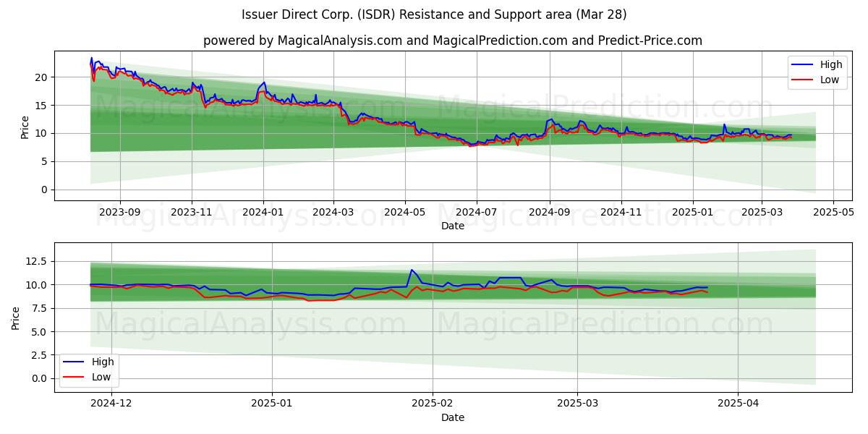This screenshot has height=434, width=868.
Task: Click the blue High line swatch in the bottom legend
Action: [73, 362]
